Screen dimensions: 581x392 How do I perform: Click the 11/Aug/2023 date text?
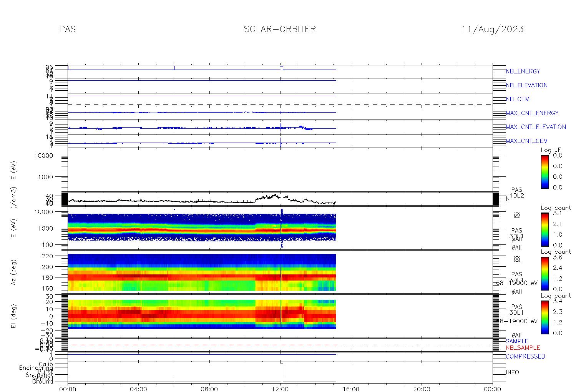point(492,29)
